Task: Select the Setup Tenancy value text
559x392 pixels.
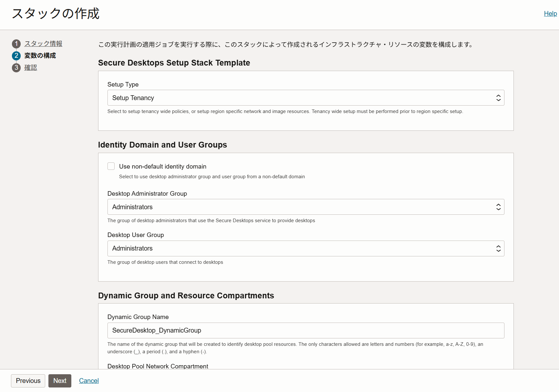Action: coord(133,98)
